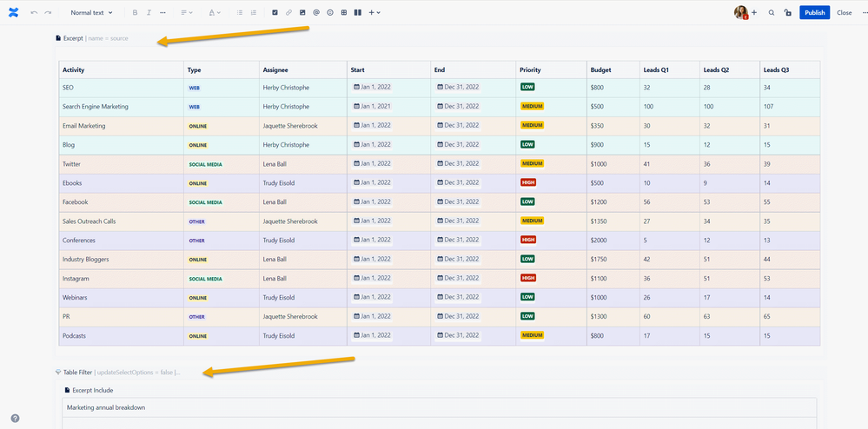Insert an @ mention

pyautogui.click(x=316, y=12)
